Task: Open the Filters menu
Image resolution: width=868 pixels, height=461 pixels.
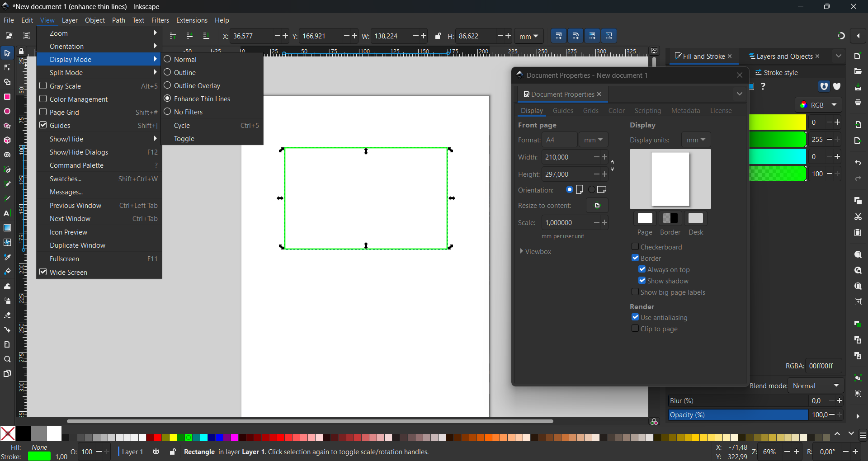Action: tap(160, 20)
